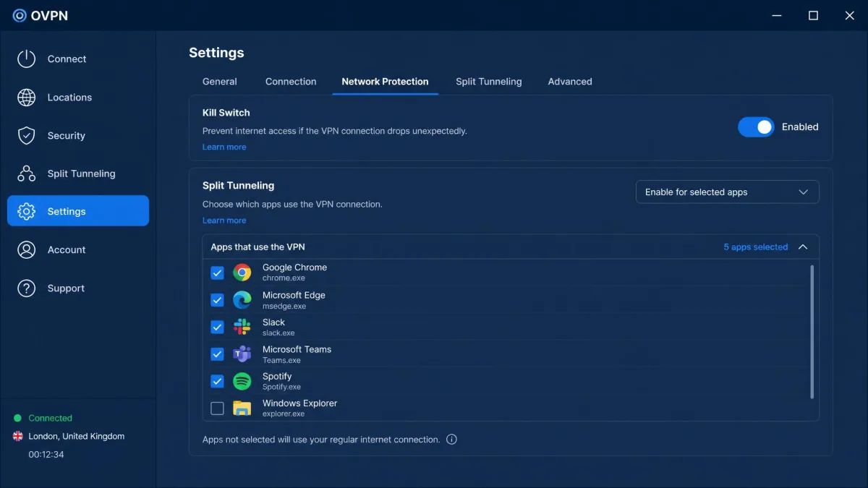868x488 pixels.
Task: Click the Google Chrome app icon
Action: coord(242,273)
